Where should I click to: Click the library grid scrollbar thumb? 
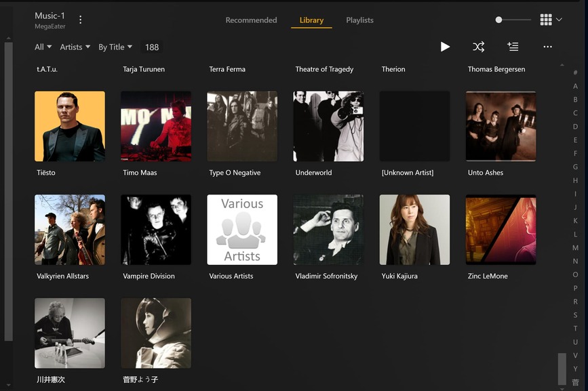[x=562, y=369]
